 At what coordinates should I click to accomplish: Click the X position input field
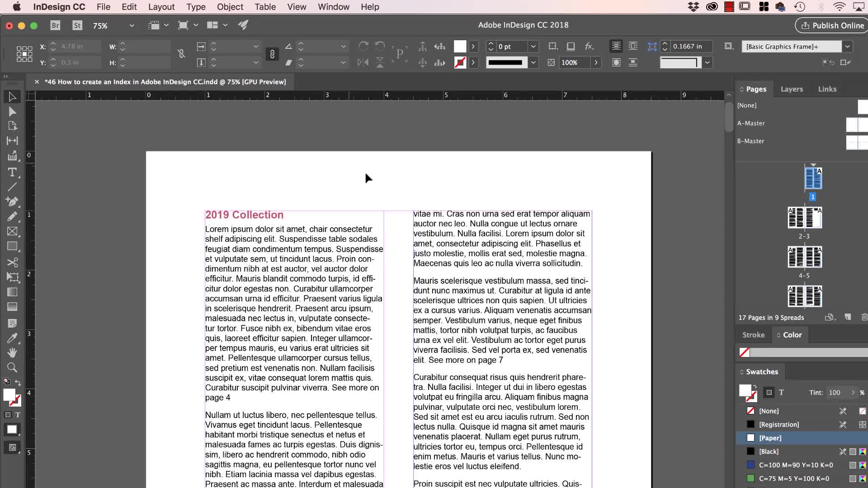(x=80, y=47)
